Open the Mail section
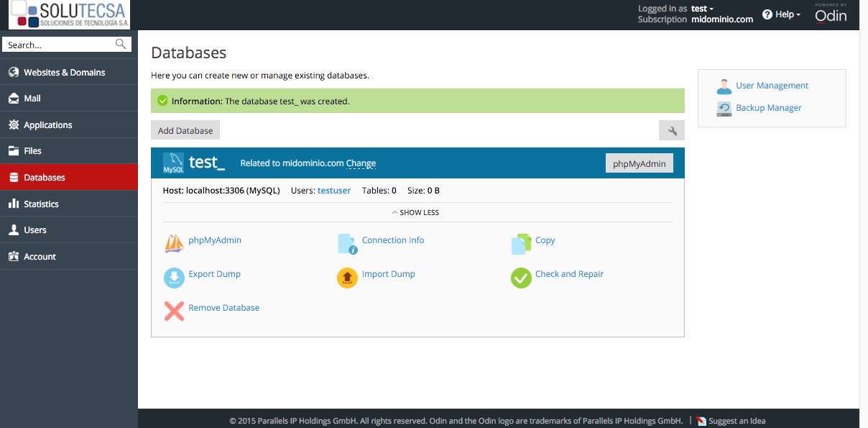This screenshot has height=428, width=868. coord(69,99)
